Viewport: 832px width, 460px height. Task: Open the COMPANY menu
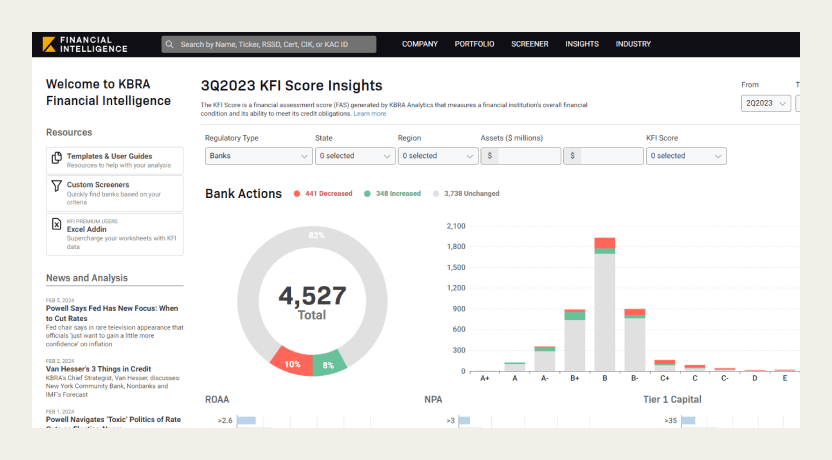[x=420, y=44]
